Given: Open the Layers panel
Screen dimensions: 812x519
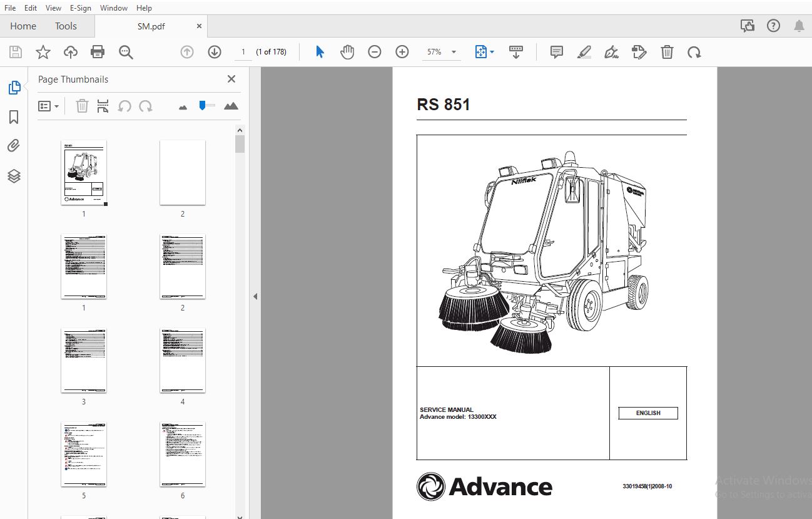Looking at the screenshot, I should [14, 176].
